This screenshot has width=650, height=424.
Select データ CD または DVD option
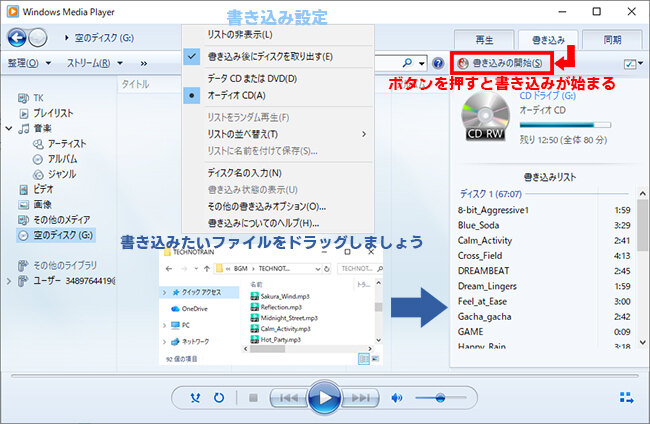tap(278, 79)
